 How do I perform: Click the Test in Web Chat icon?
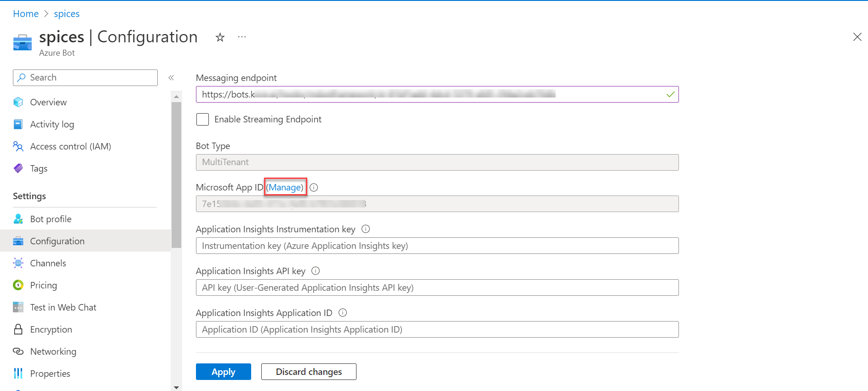(18, 307)
